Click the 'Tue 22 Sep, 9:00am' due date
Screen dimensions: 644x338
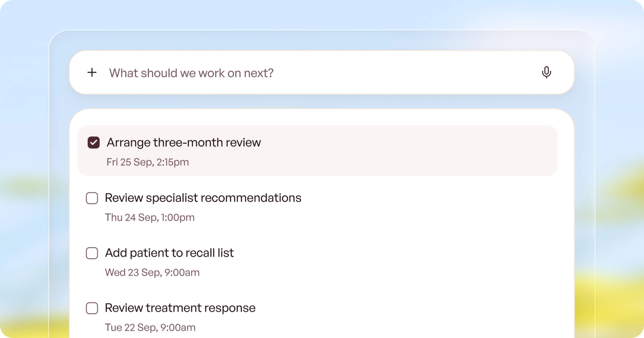point(150,327)
